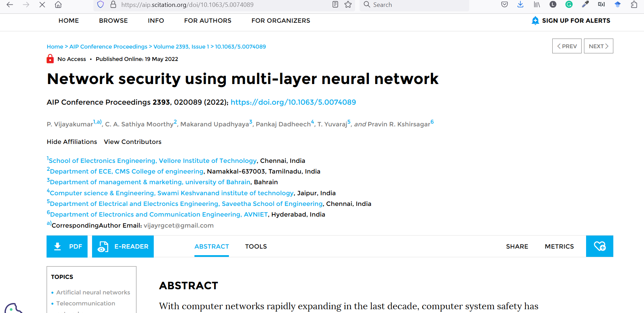Download the article PDF
The height and width of the screenshot is (313, 644).
tap(67, 247)
